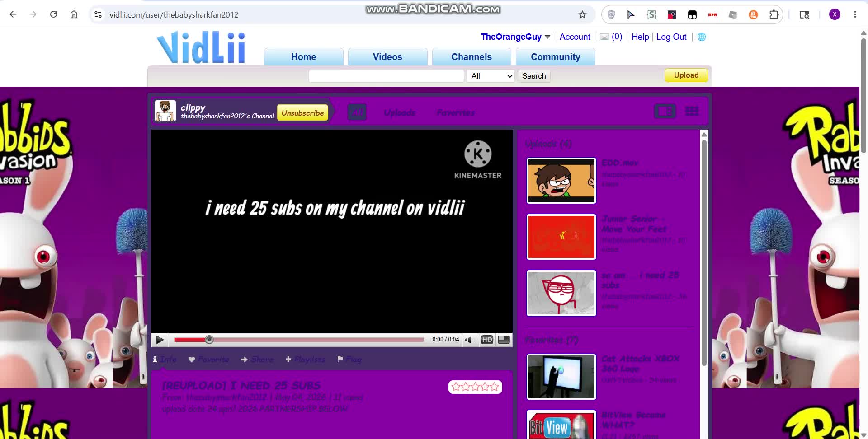Open the 'All' search category dropdown
The image size is (868, 439).
(x=491, y=76)
